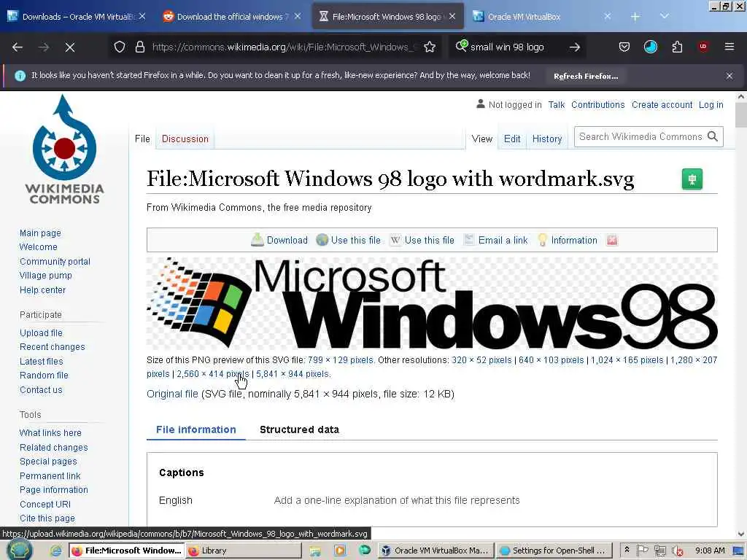Open Main page in sidebar
Viewport: 747px width, 560px height.
point(40,233)
